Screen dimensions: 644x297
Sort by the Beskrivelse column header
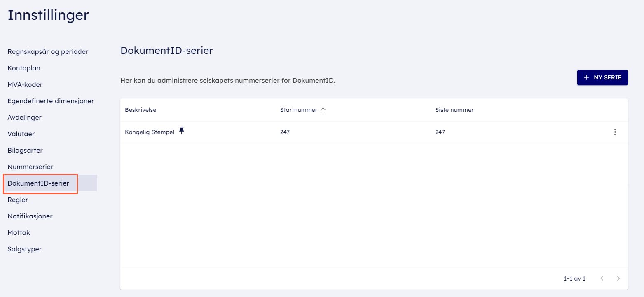click(x=141, y=110)
